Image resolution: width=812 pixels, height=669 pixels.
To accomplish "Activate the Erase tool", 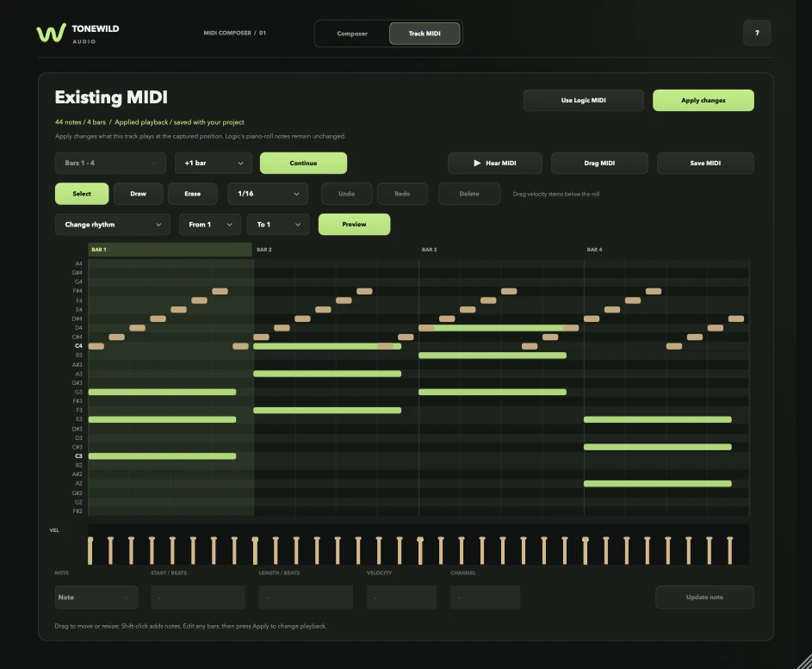I will (193, 194).
